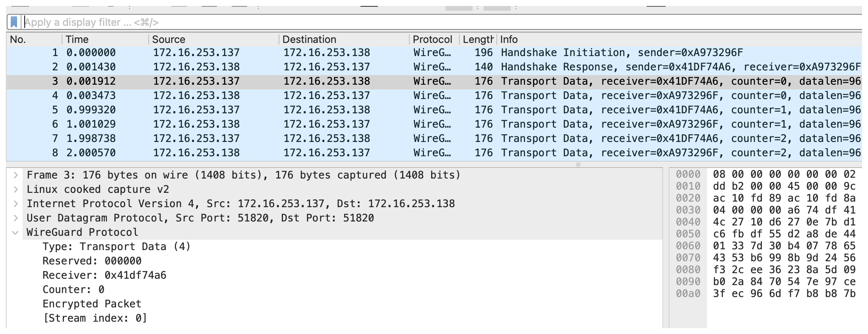This screenshot has width=868, height=334.
Task: Sort packets by the Time column header
Action: 77,39
